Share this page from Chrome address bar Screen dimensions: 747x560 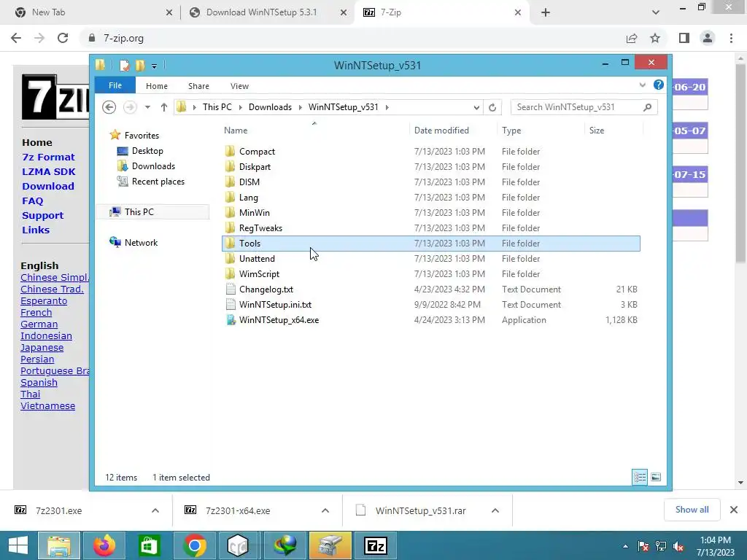[632, 38]
